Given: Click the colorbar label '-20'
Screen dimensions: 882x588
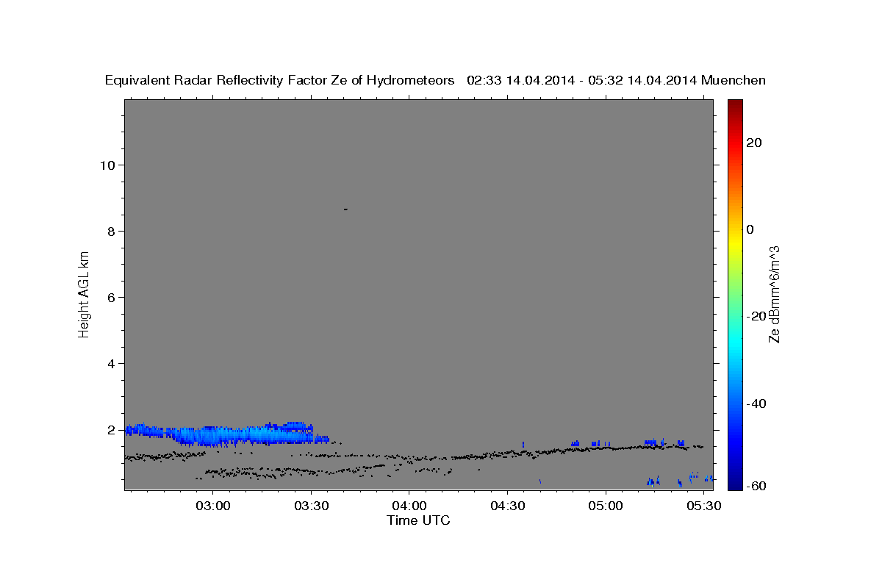Looking at the screenshot, I should tap(756, 316).
